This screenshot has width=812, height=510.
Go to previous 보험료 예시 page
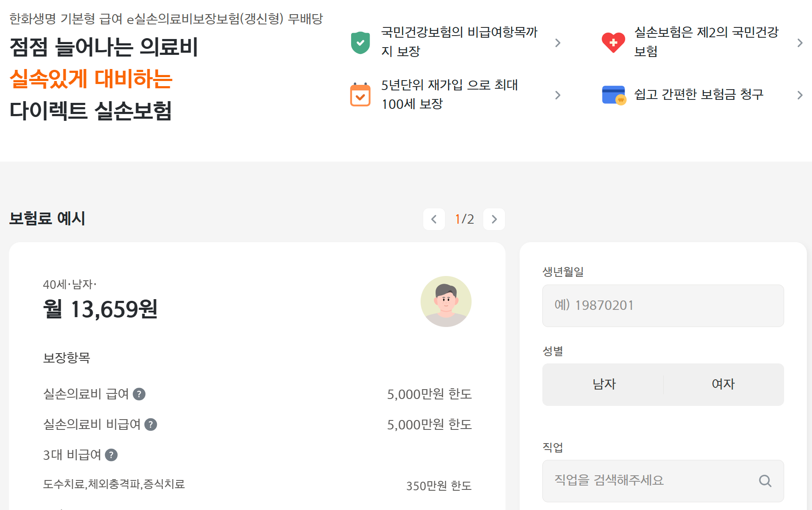pos(434,219)
